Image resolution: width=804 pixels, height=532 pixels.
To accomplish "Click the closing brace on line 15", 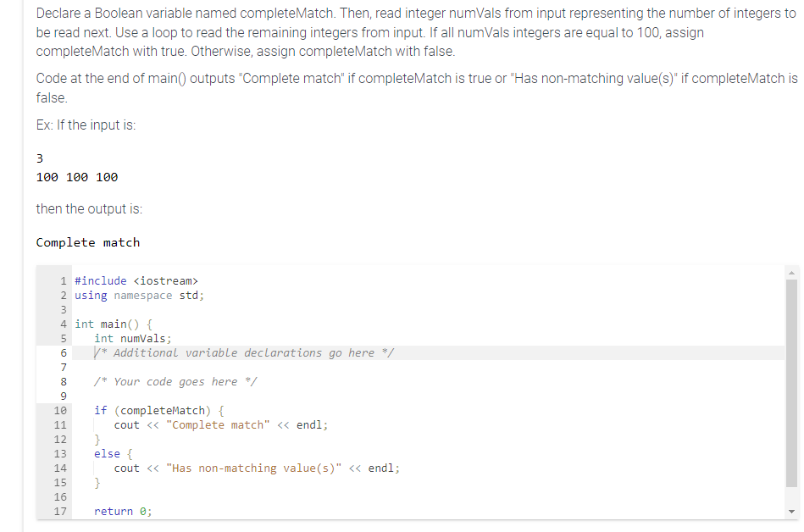I will [x=98, y=482].
